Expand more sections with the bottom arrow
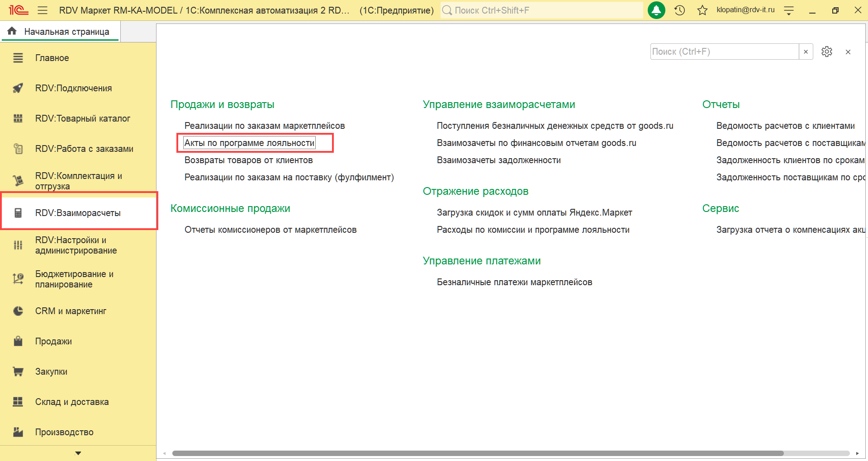This screenshot has height=461, width=868. 78,453
